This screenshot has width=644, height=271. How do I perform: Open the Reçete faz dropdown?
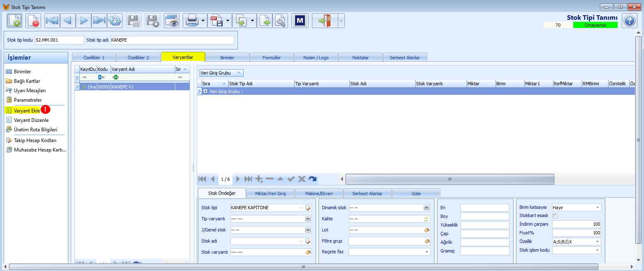pyautogui.click(x=389, y=252)
